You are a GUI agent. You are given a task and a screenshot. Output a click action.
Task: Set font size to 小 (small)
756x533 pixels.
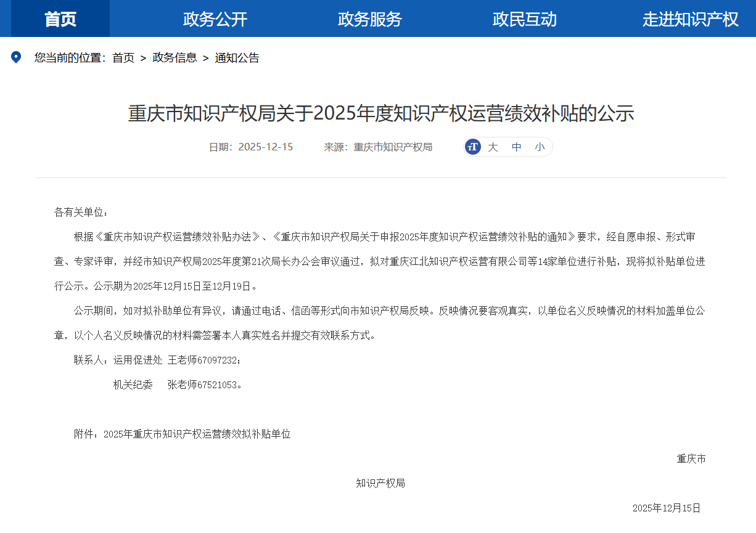tap(540, 147)
